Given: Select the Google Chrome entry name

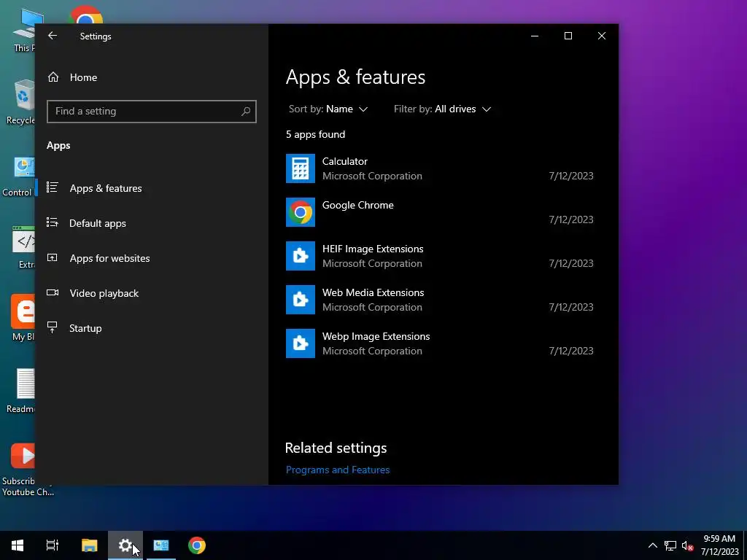Looking at the screenshot, I should [x=357, y=205].
